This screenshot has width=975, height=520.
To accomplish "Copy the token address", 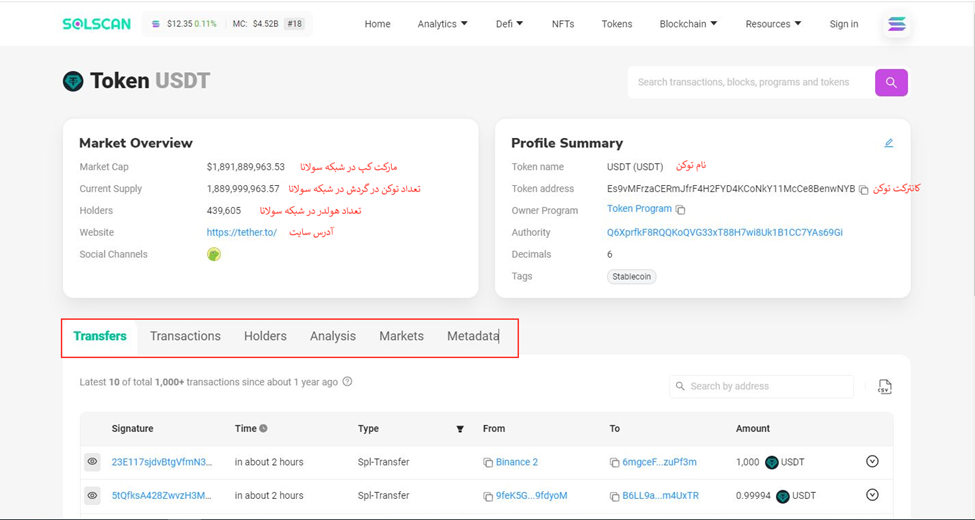I will [x=863, y=190].
